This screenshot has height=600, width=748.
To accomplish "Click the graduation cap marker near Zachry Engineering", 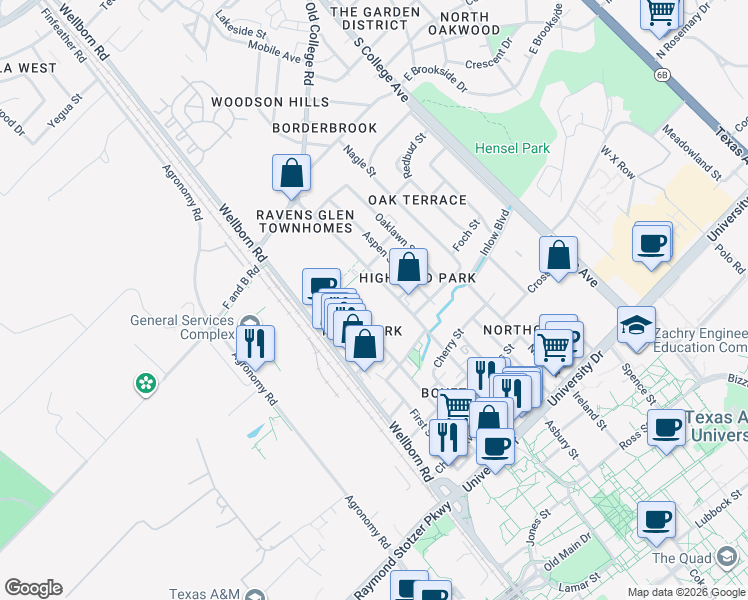I will point(636,327).
